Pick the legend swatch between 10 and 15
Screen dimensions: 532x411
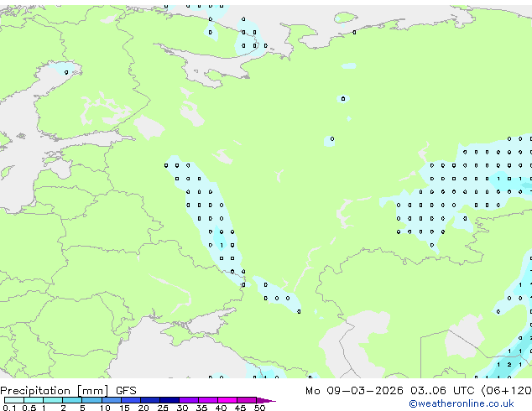(x=112, y=400)
